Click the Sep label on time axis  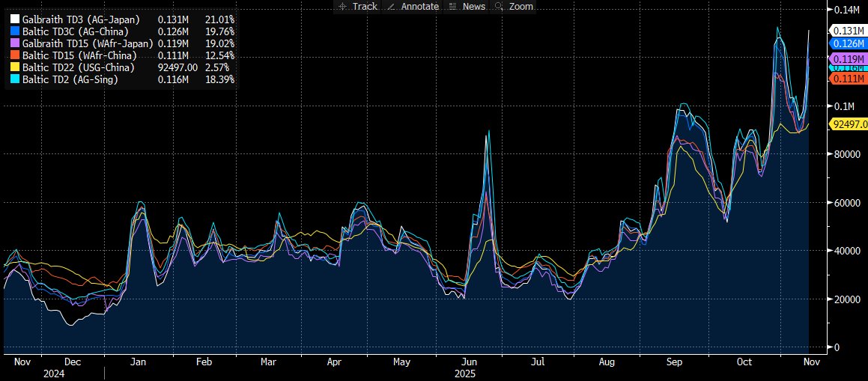point(674,362)
